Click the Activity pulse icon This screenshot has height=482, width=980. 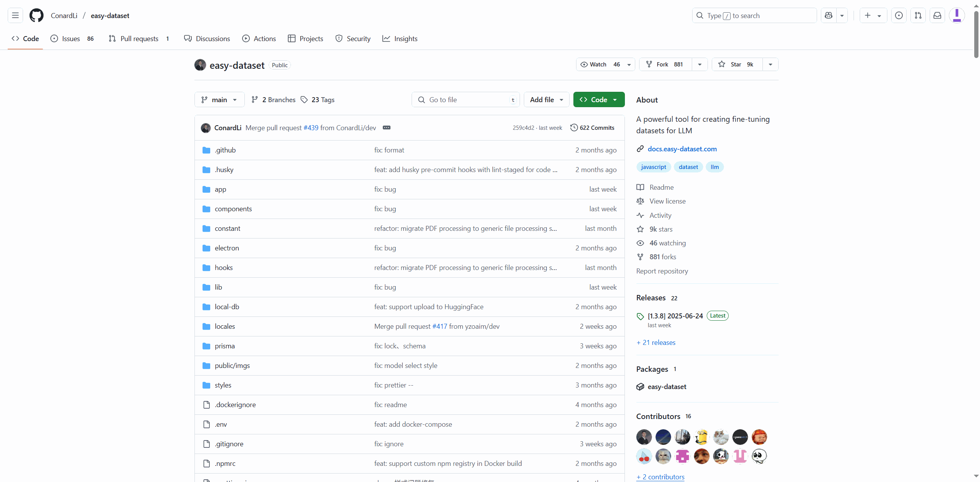640,215
